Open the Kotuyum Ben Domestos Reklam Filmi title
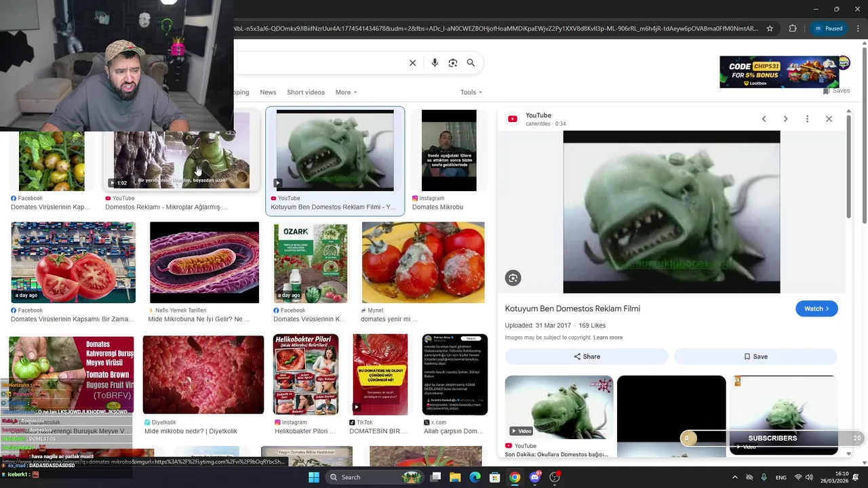Screen dimensions: 868x488 [572, 308]
